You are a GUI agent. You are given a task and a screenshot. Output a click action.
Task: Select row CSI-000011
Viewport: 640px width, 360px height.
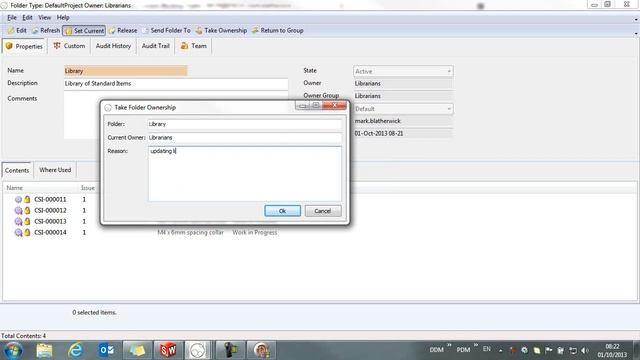coord(50,199)
